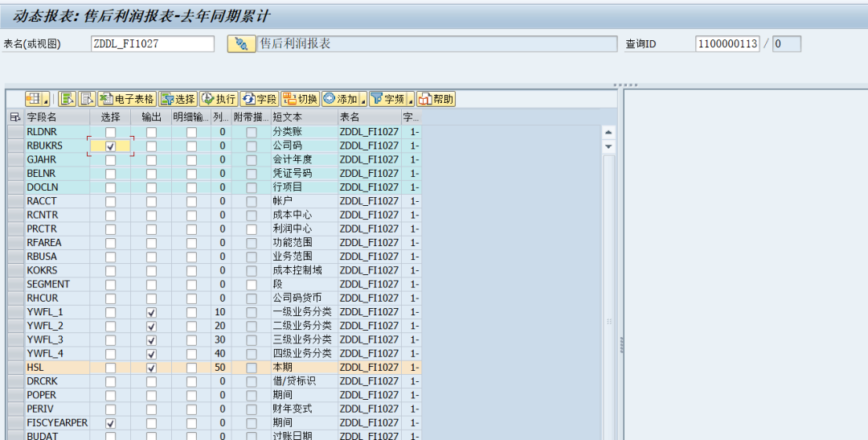Click the table lookup icon beside ZDDL_FI1027
The width and height of the screenshot is (868, 440).
pos(241,43)
